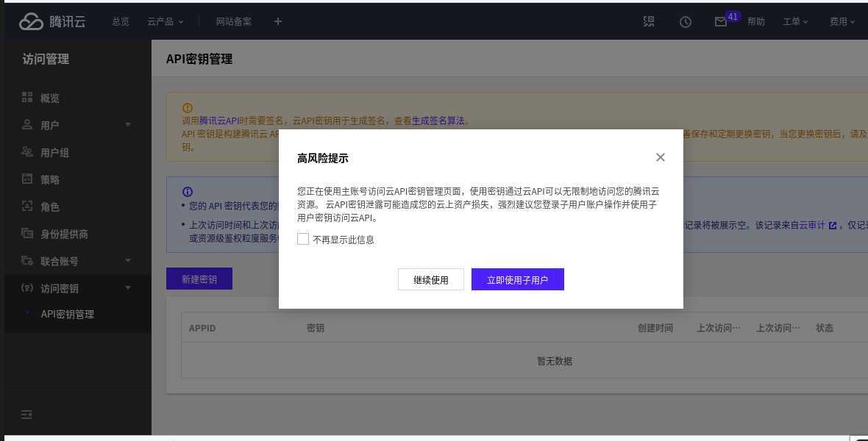Click the 创建时间 column header
The height and width of the screenshot is (441, 868).
tap(655, 328)
